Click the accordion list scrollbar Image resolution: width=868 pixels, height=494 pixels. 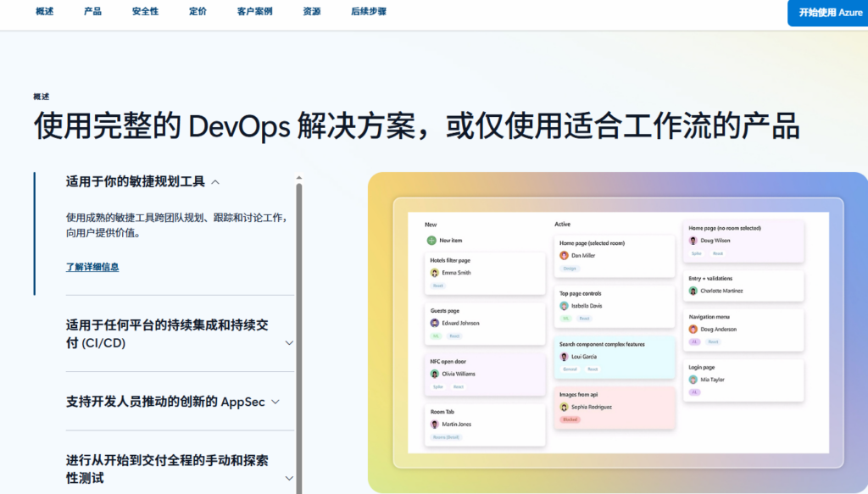299,337
